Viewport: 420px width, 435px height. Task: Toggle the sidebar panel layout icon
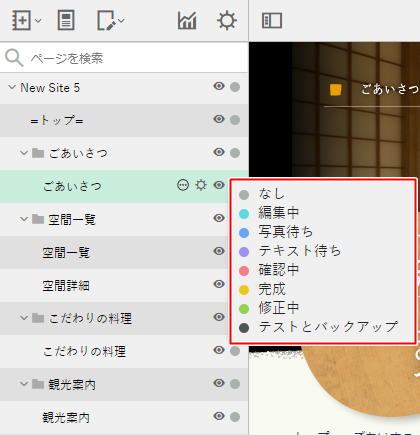[x=272, y=21]
